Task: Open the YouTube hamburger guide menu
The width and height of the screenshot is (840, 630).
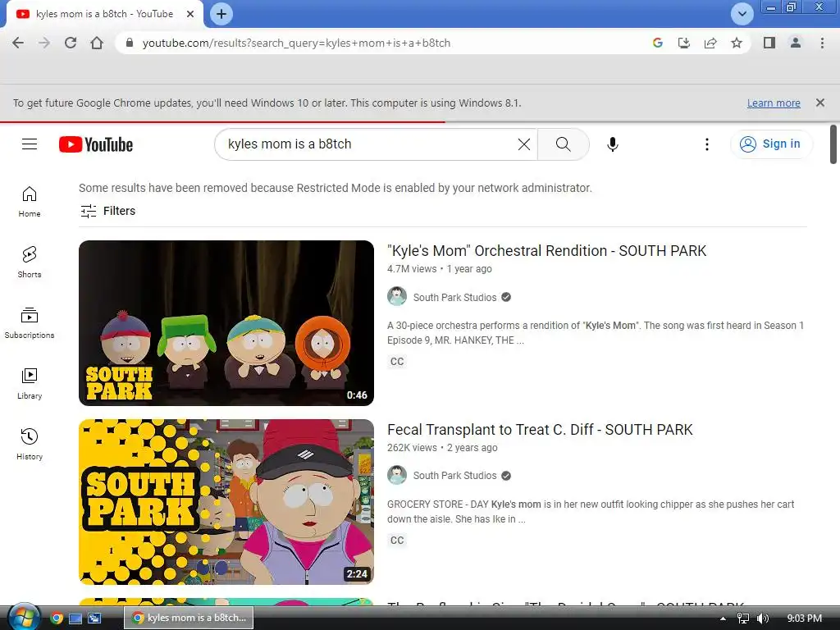Action: click(30, 144)
